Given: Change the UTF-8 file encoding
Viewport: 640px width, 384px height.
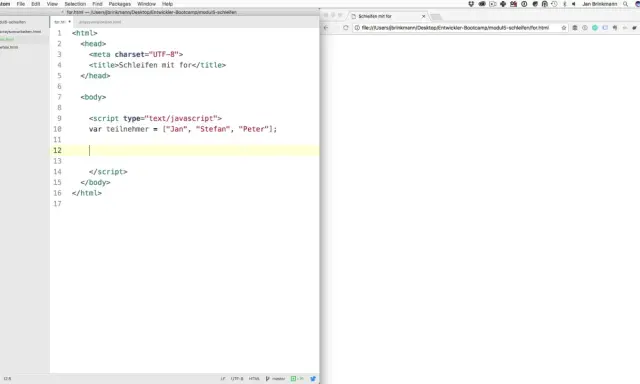Looking at the screenshot, I should (237, 379).
